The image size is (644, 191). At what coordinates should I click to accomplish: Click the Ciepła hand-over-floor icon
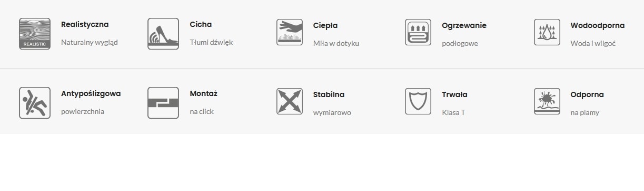pyautogui.click(x=290, y=32)
